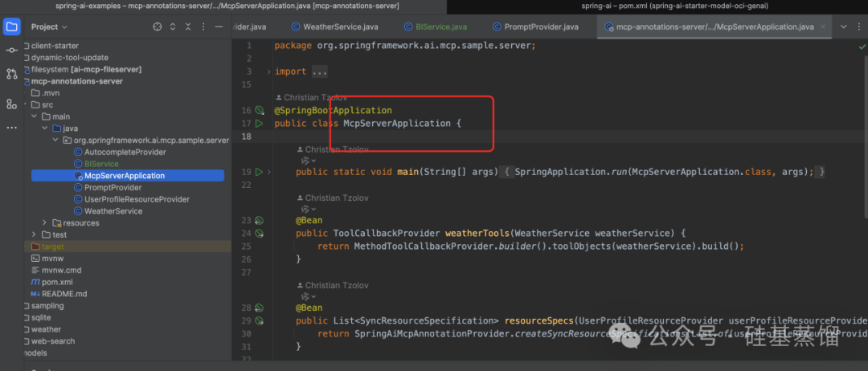Click bean gutter icon on line 23
Screen dimensions: 868x371
pyautogui.click(x=260, y=220)
